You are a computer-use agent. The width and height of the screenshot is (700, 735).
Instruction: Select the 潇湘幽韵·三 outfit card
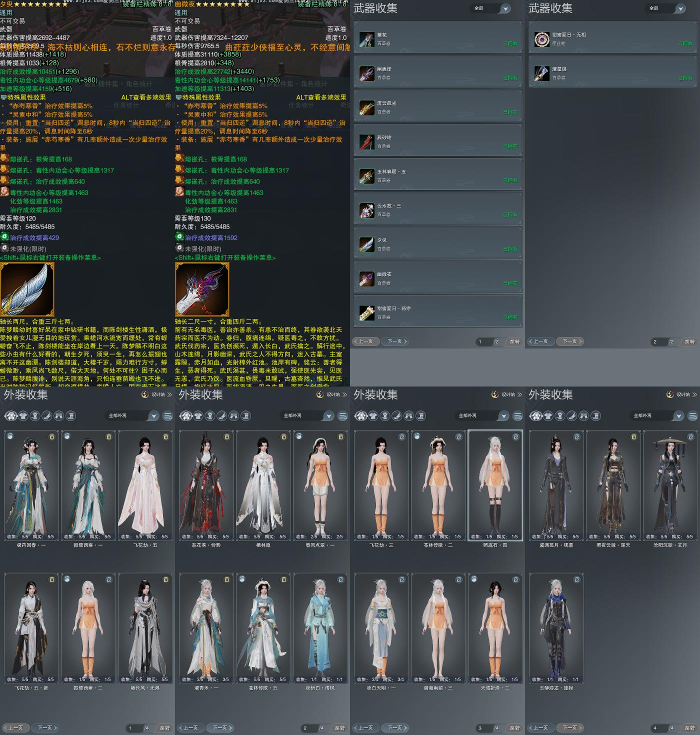point(438,628)
